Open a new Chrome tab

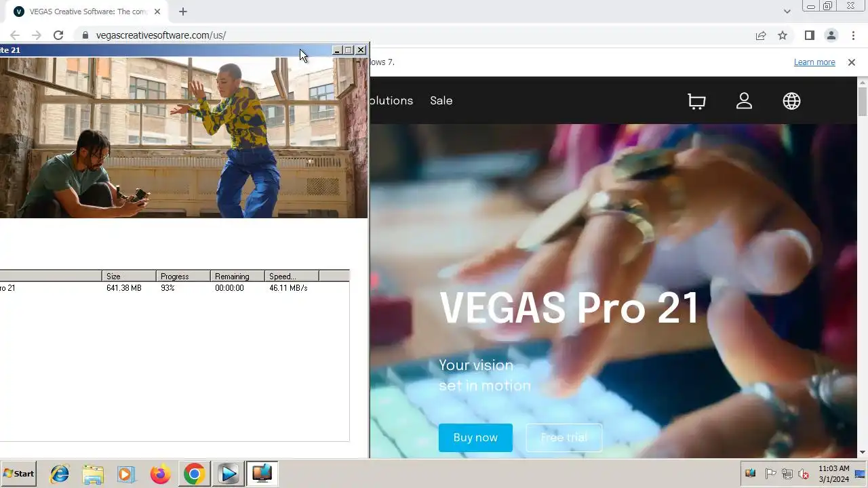[x=183, y=12]
